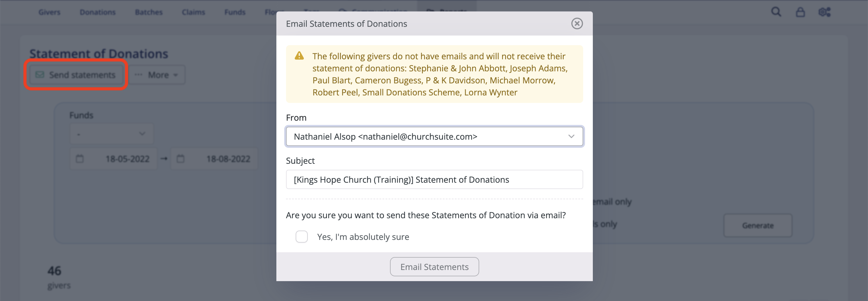The height and width of the screenshot is (301, 868).
Task: Switch to the Donations tab
Action: [x=97, y=12]
